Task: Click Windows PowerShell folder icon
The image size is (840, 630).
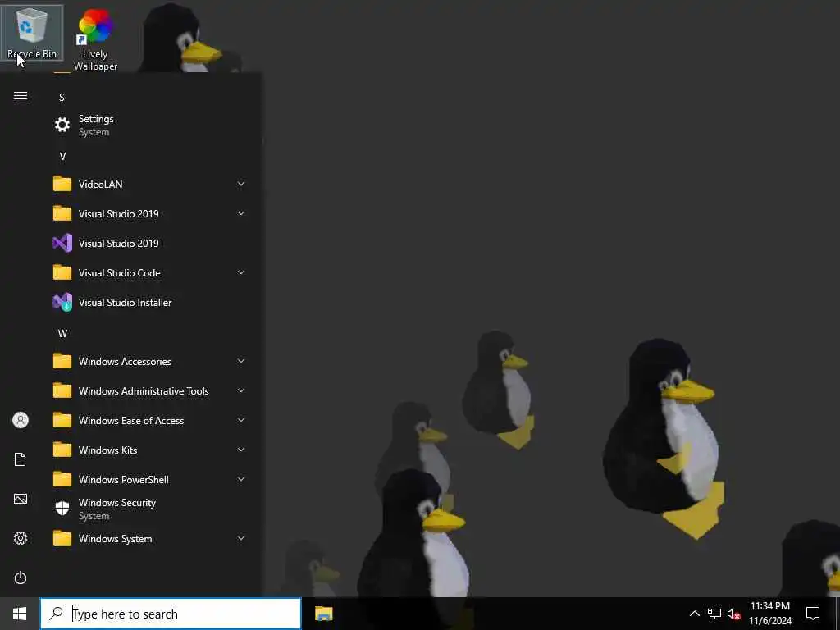Action: (x=62, y=479)
